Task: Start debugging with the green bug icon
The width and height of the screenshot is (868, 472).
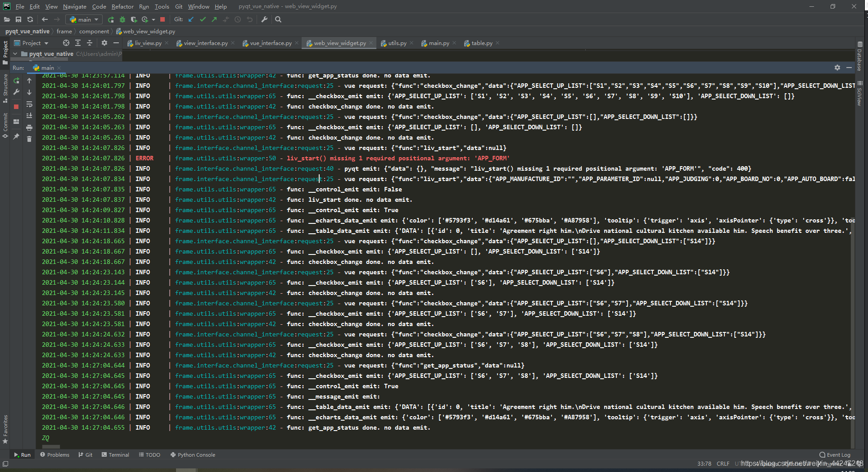Action: 122,19
